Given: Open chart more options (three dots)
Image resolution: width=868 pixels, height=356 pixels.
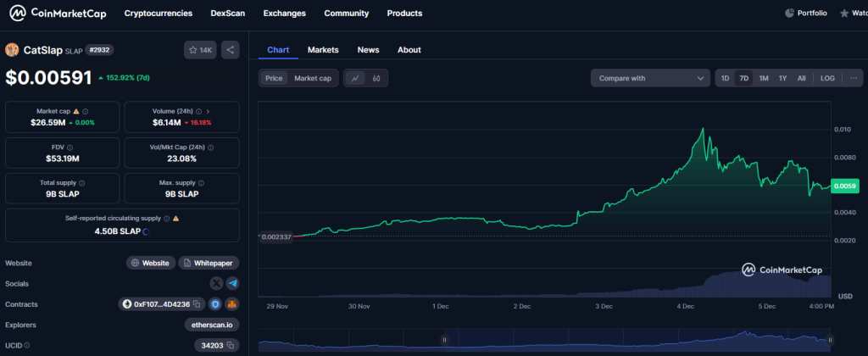Looking at the screenshot, I should 854,78.
